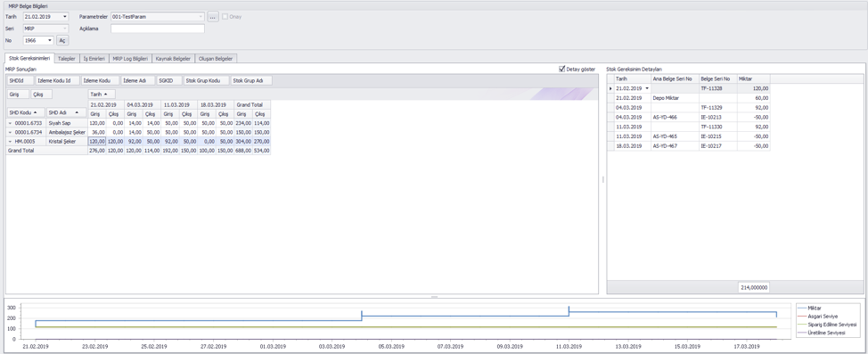868x354 pixels.
Task: Click the Ana Belge Seri No column header
Action: click(675, 78)
